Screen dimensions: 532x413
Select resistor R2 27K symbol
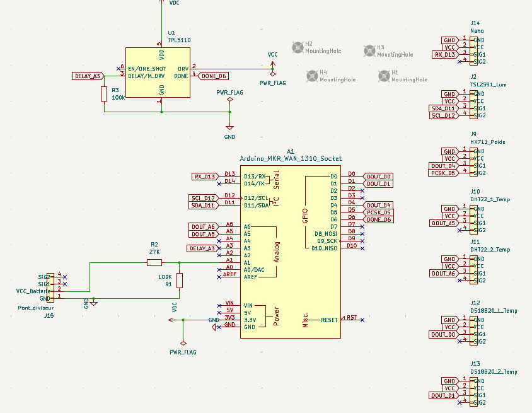tap(154, 262)
